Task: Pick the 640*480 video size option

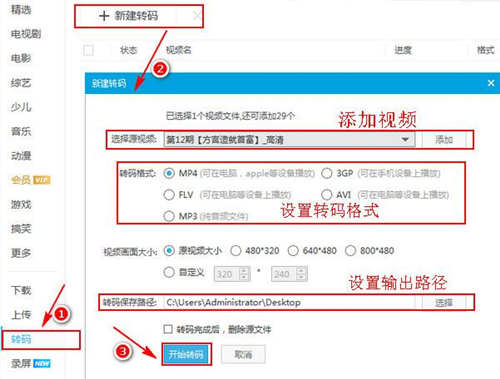Action: coord(293,250)
